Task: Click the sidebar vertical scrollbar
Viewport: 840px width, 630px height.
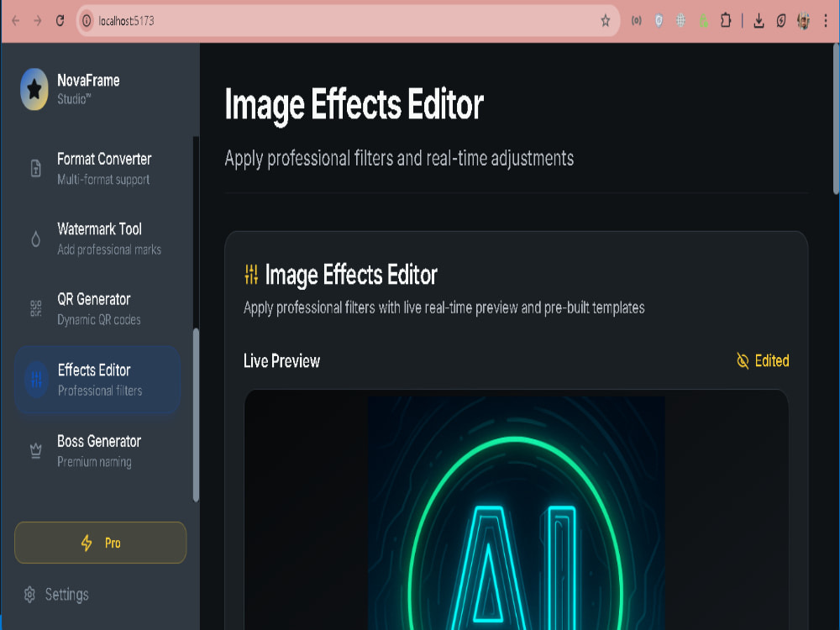Action: (196, 415)
